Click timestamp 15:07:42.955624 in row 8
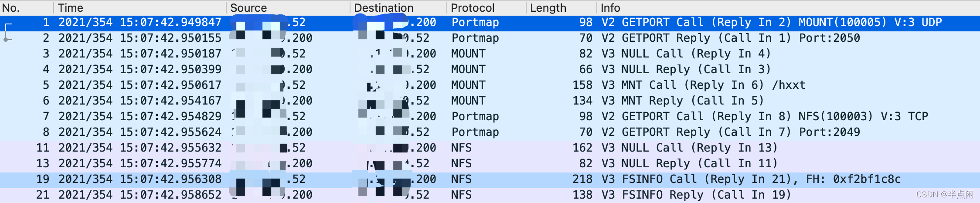 (x=170, y=132)
